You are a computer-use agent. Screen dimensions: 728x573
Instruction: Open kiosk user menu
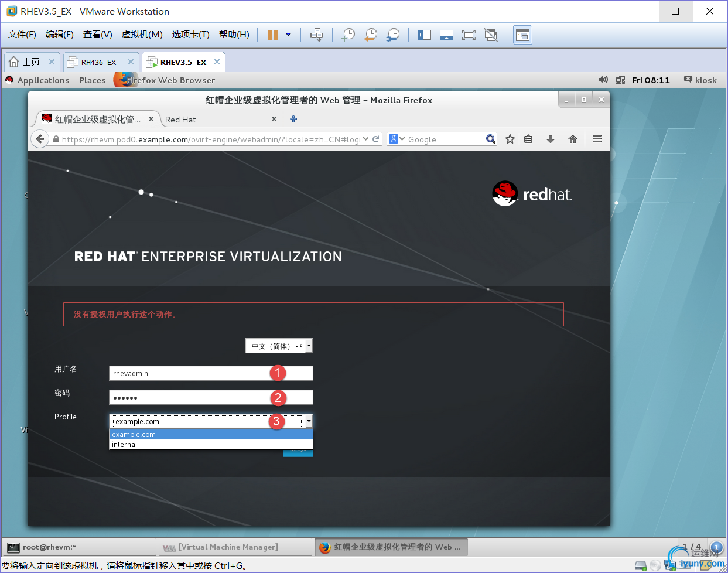[700, 80]
